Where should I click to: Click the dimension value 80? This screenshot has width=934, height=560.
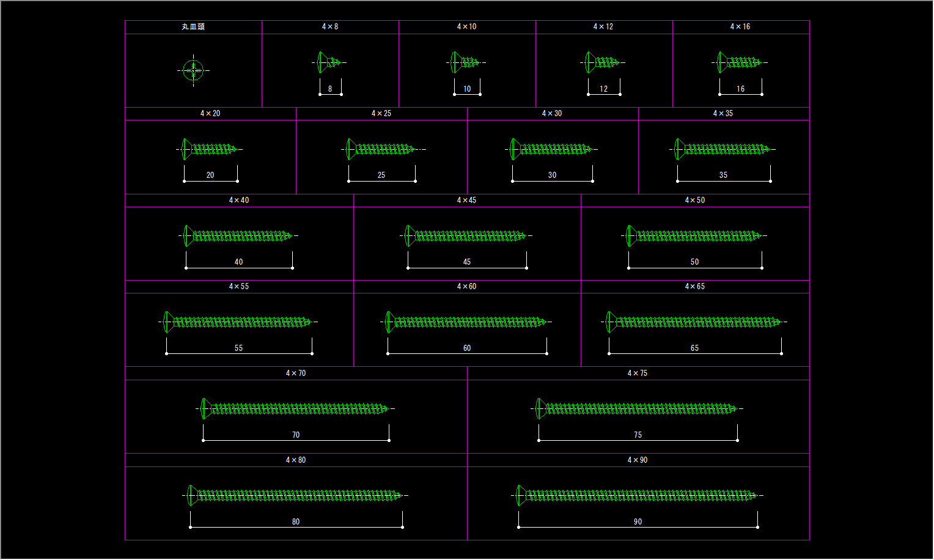296,522
